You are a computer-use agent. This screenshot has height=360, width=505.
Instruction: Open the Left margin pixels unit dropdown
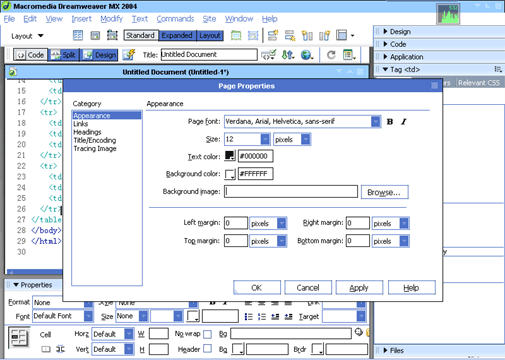282,223
